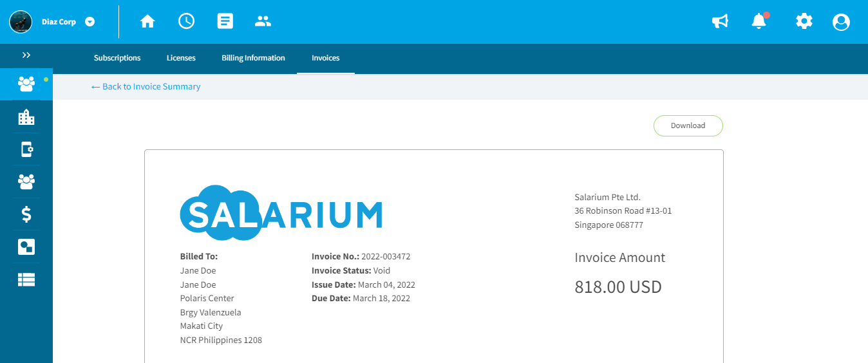
Task: Click the NCR Philippines 1208 line
Action: pyautogui.click(x=221, y=340)
